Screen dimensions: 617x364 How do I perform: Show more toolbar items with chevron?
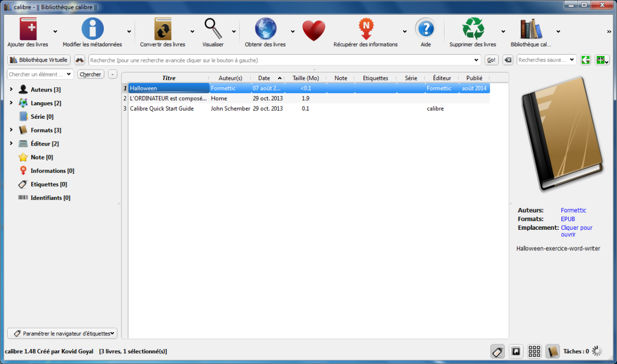(609, 31)
